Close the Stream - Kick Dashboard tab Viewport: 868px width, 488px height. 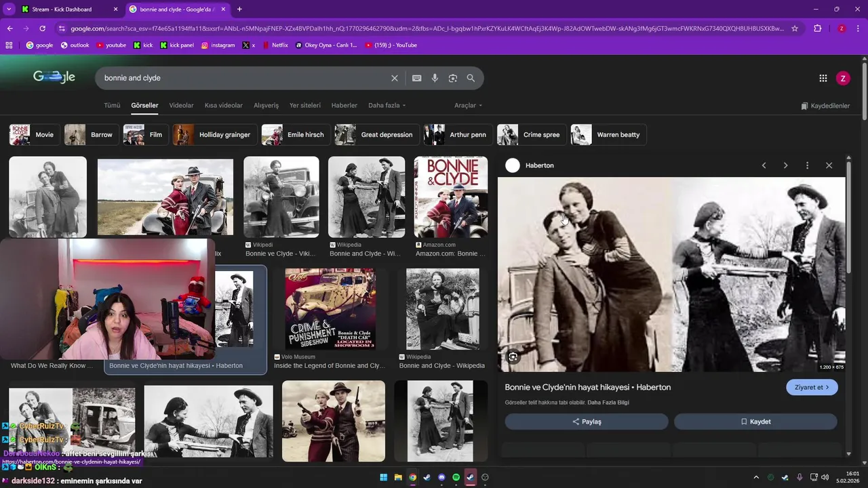[x=115, y=9]
